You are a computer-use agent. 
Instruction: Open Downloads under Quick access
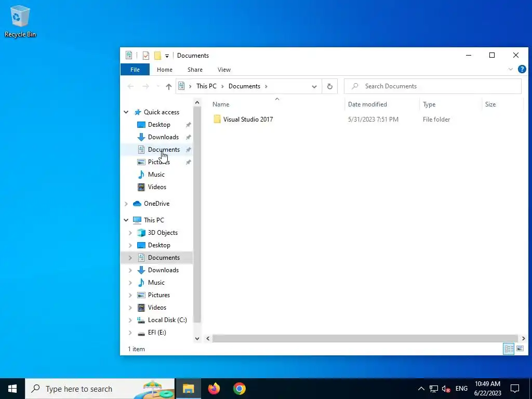[x=163, y=137]
